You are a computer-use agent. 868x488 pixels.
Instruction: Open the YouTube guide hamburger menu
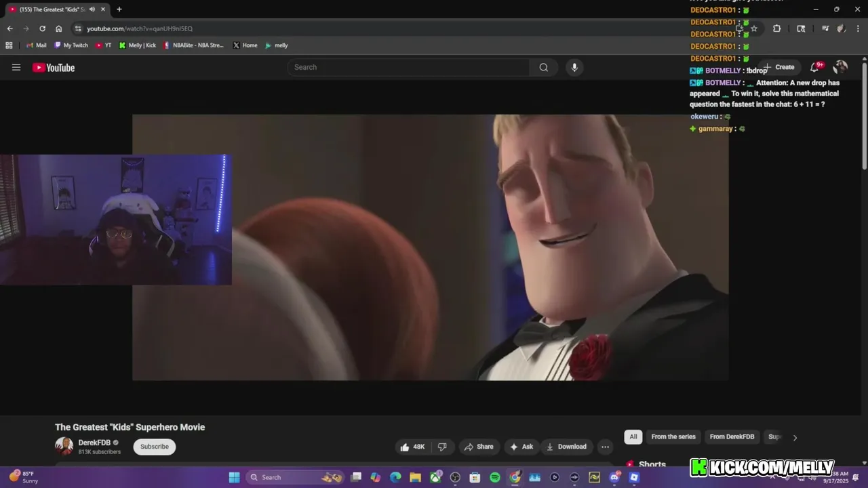(x=16, y=67)
